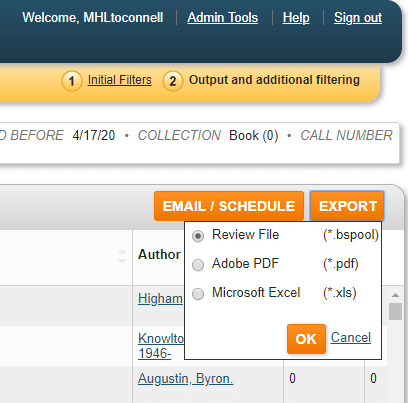Screen dimensions: 408x403
Task: Click the table scrollbar thumb
Action: click(x=395, y=311)
